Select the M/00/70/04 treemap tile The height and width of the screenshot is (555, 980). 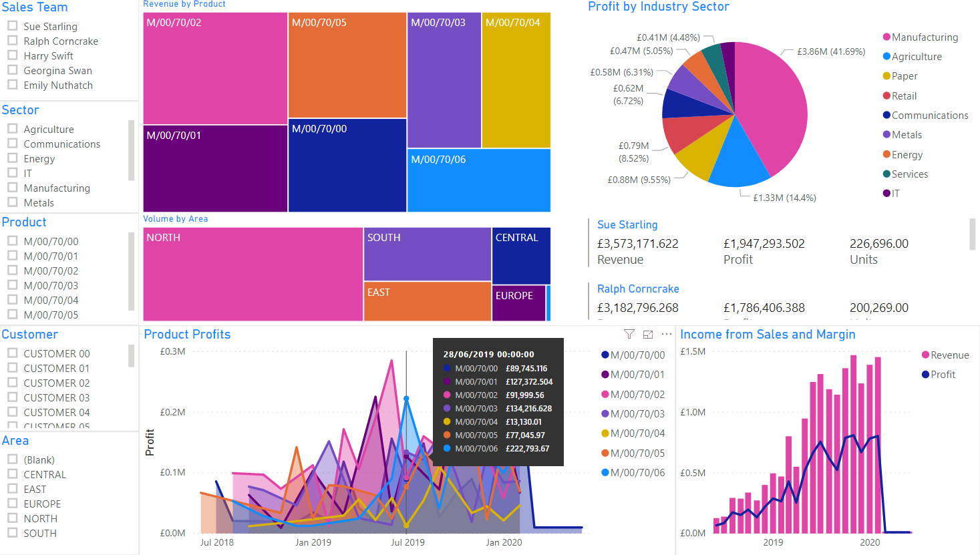coord(516,80)
